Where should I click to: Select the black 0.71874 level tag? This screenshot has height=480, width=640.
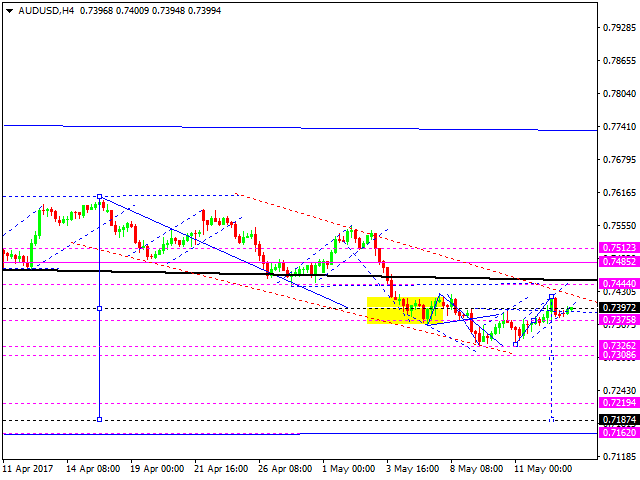[x=619, y=420]
